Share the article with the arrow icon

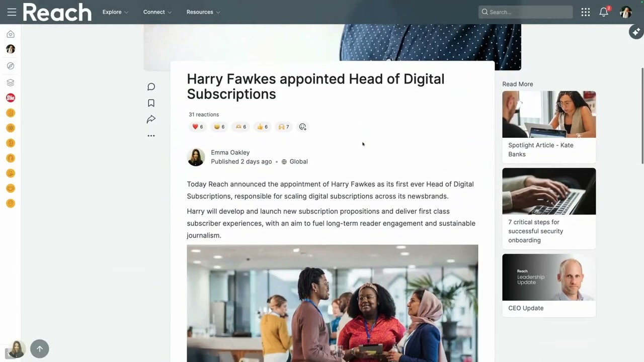click(151, 119)
